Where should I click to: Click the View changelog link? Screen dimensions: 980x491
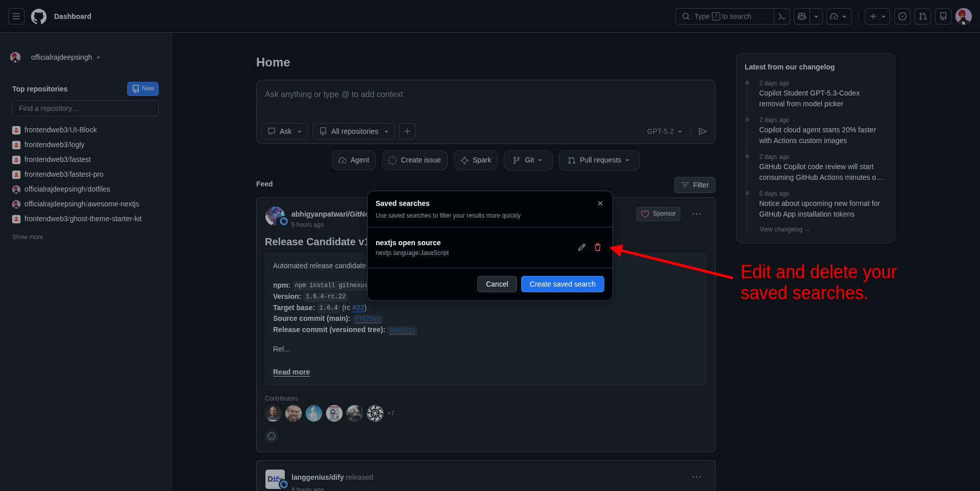click(784, 229)
